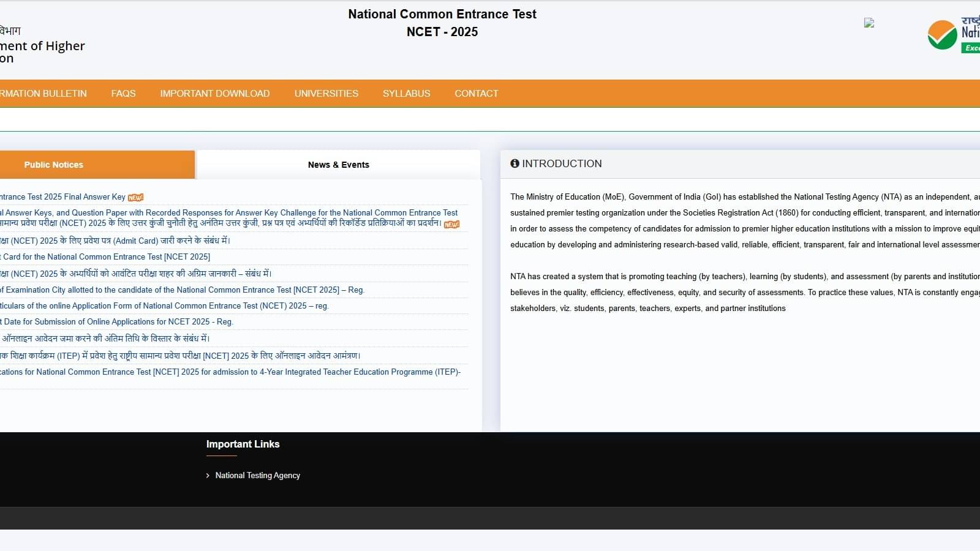Click NEW badge beside Final Answer Key

click(135, 197)
